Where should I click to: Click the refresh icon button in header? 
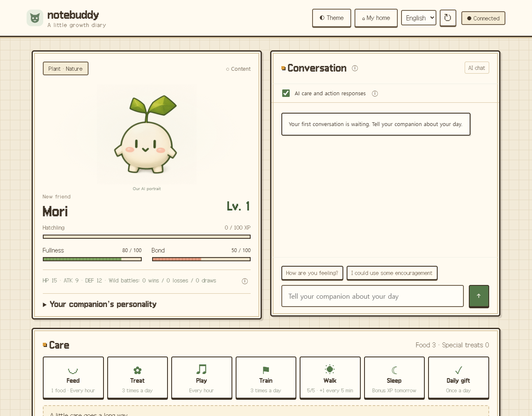(x=448, y=18)
